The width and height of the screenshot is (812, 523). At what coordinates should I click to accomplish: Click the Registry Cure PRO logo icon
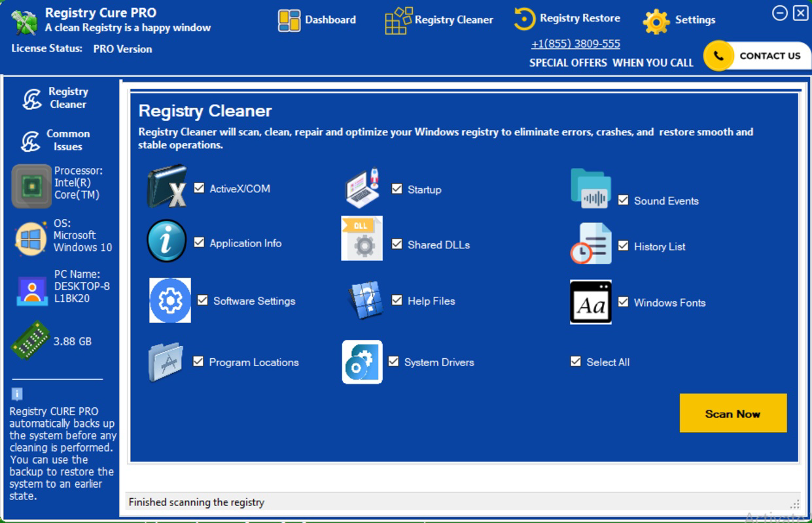(x=24, y=22)
